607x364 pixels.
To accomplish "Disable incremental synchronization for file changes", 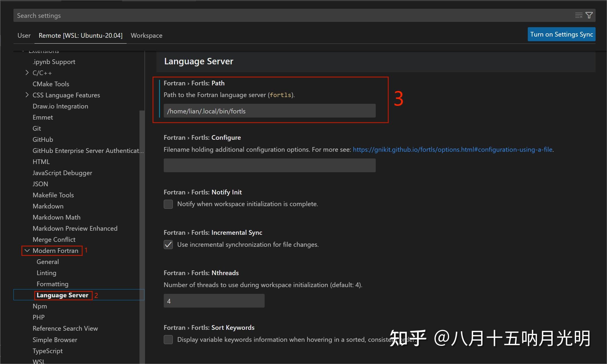I will [x=168, y=244].
